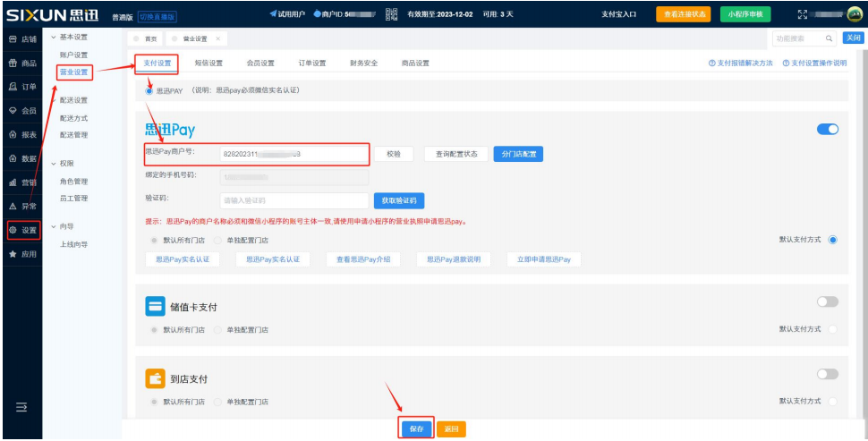Click the 获取验证码 button
Image resolution: width=868 pixels, height=441 pixels.
(399, 200)
